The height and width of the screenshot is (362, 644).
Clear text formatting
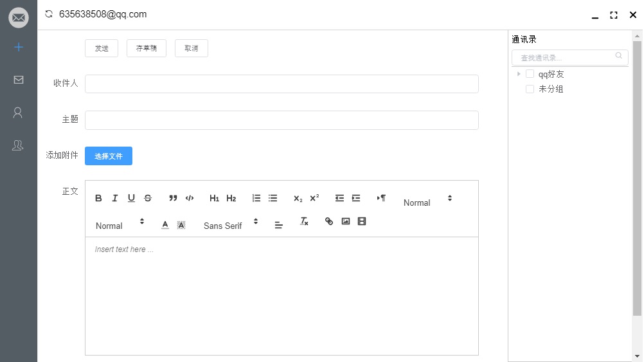304,221
